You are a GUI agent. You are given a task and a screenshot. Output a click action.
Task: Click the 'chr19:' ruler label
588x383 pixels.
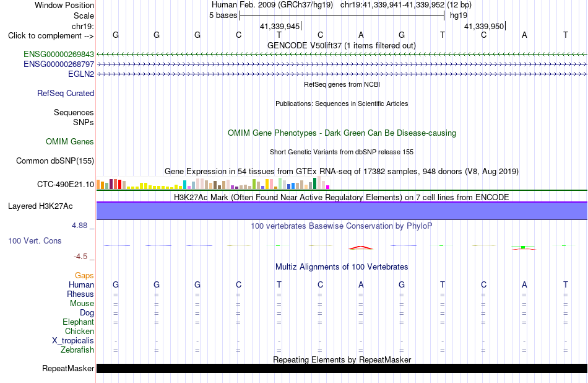point(83,26)
